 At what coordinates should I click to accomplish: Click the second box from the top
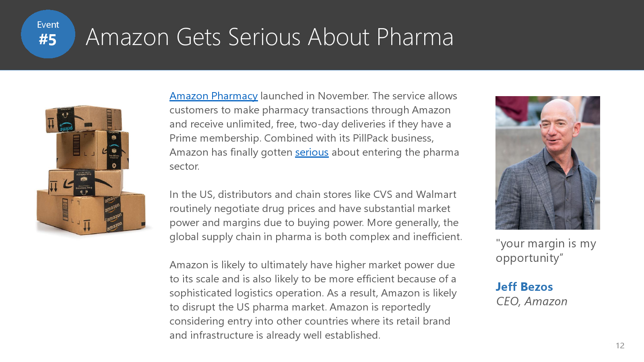(93, 150)
